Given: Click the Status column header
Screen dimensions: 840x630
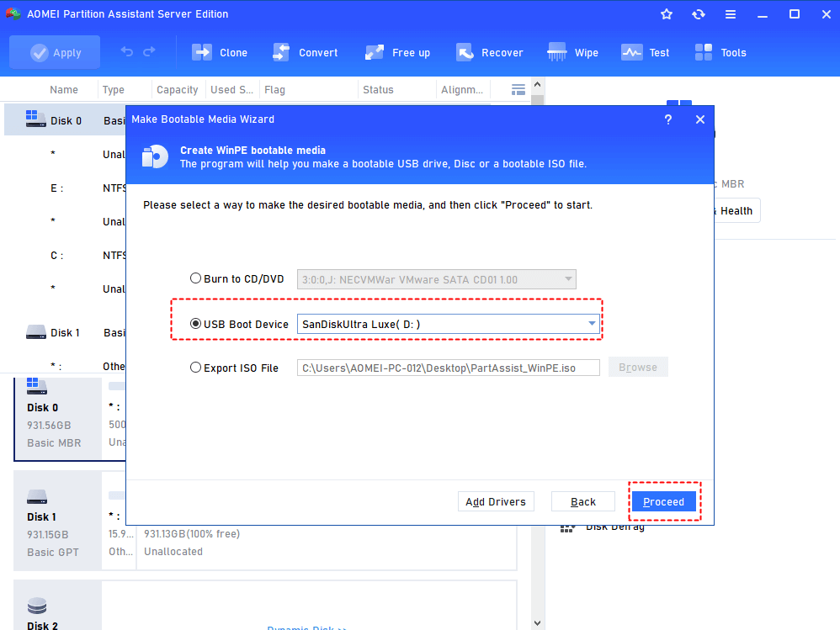Looking at the screenshot, I should 378,89.
